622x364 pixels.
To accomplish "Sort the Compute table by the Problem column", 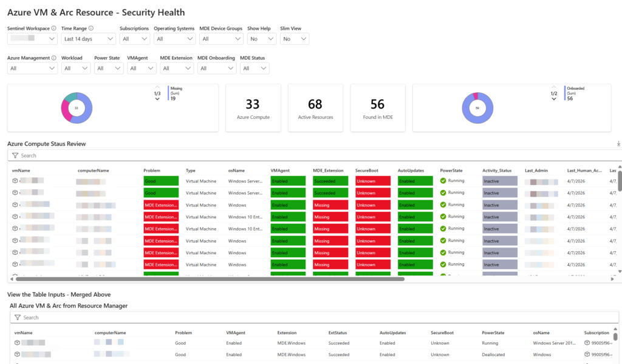I will click(x=152, y=170).
